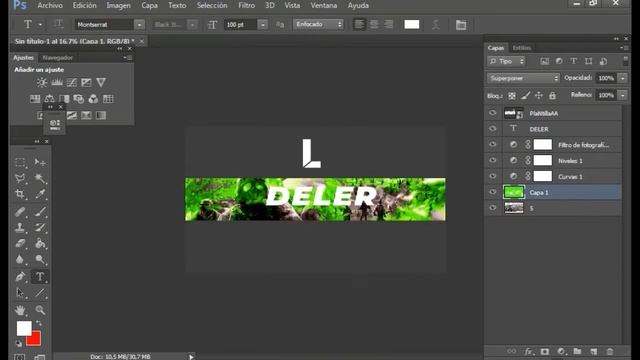Toggle visibility of layer 5
Screen dimensions: 640x360
493,208
